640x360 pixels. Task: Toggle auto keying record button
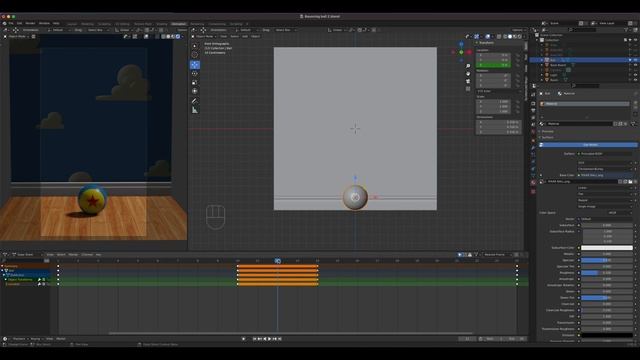(244, 339)
